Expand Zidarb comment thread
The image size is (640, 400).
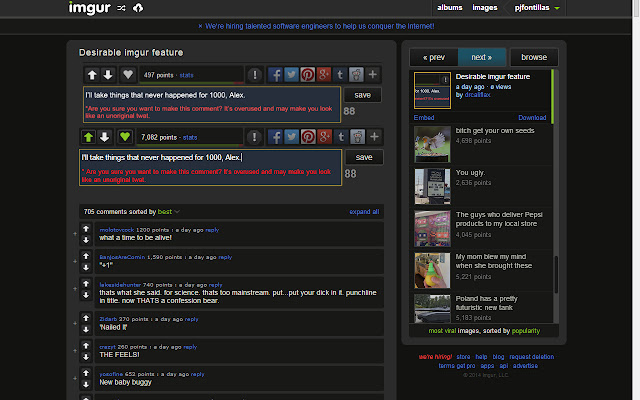coord(75,323)
